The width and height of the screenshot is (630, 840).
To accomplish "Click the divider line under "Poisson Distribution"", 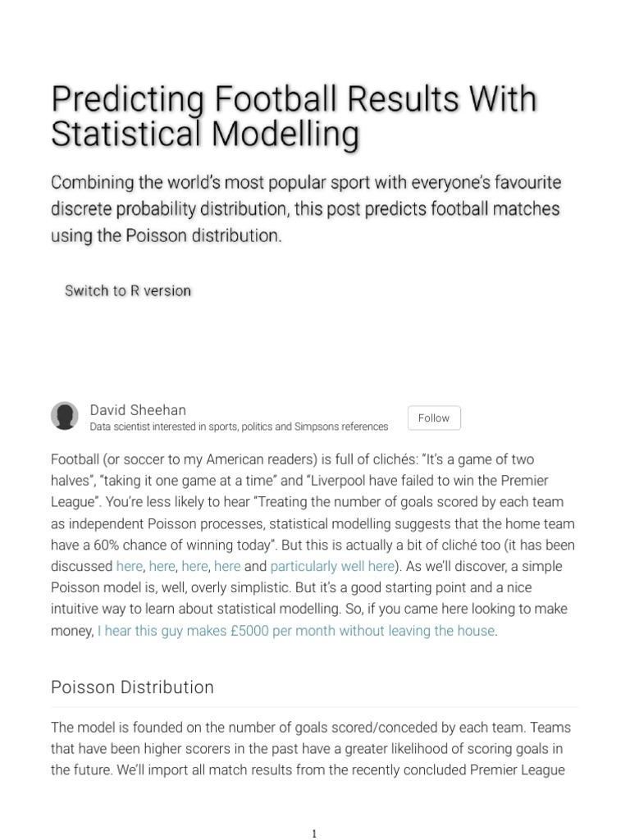I will pyautogui.click(x=315, y=707).
